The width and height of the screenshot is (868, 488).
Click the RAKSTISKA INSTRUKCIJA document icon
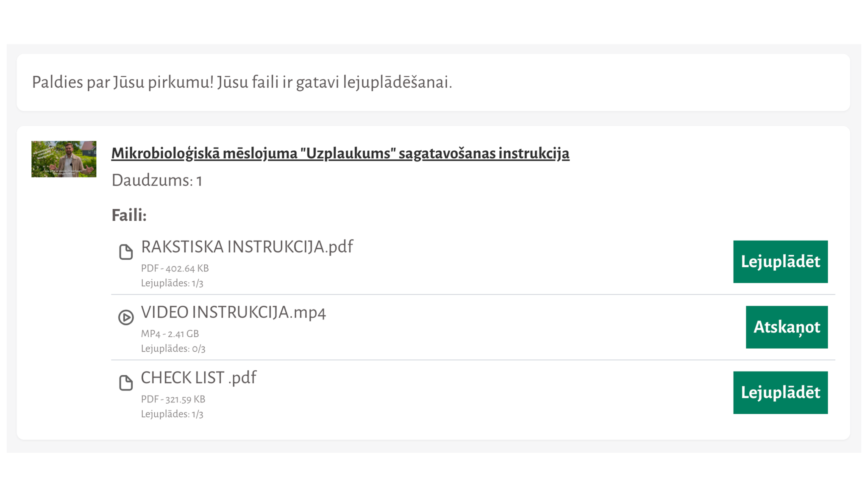pos(126,252)
